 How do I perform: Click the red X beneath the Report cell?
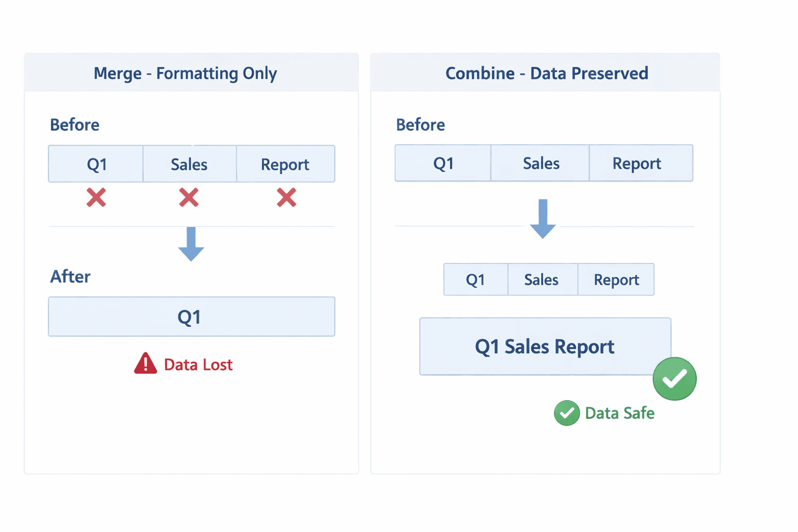tap(286, 197)
